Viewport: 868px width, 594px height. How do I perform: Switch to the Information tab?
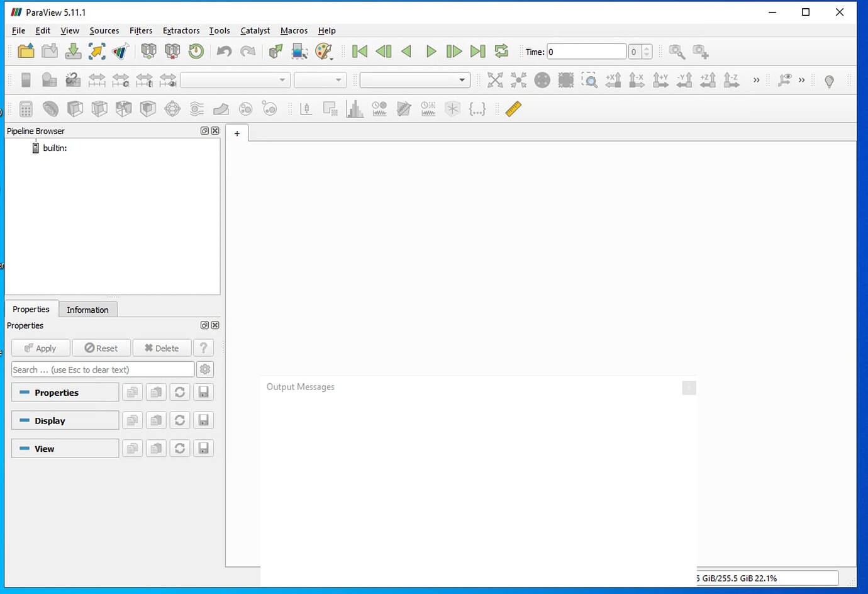tap(87, 309)
